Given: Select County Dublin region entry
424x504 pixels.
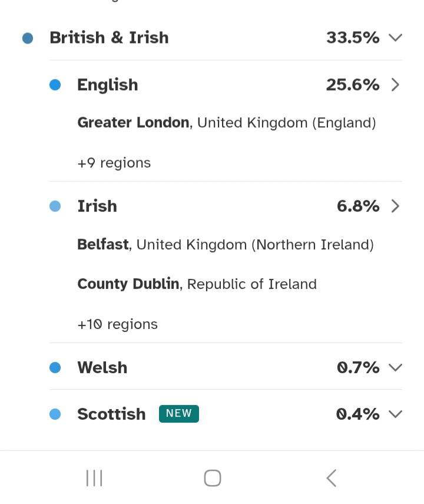Looking at the screenshot, I should tap(197, 284).
